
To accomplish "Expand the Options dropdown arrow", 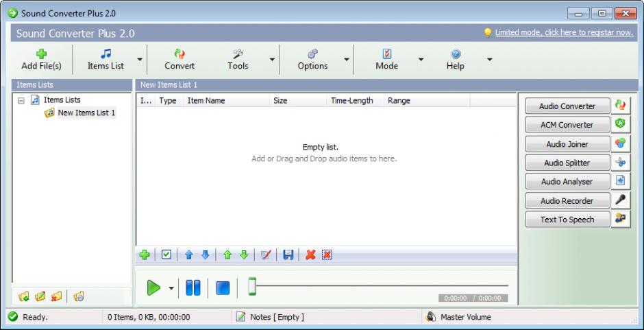I will (347, 60).
